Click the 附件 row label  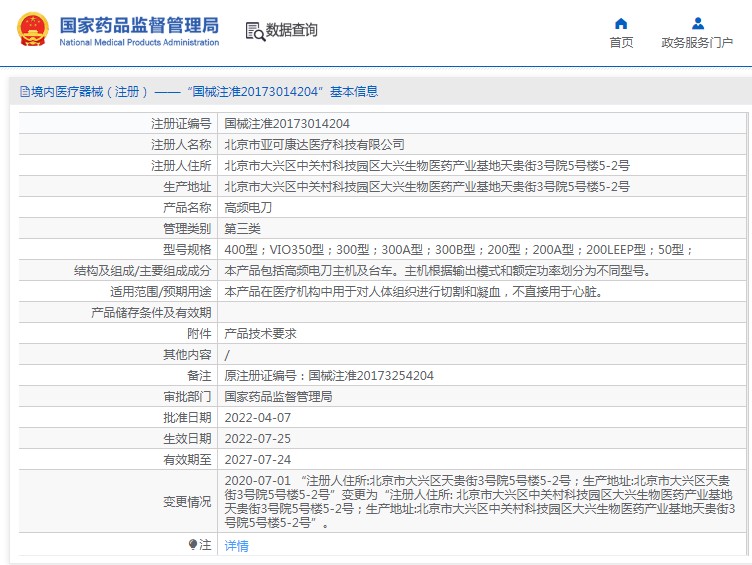click(x=199, y=333)
